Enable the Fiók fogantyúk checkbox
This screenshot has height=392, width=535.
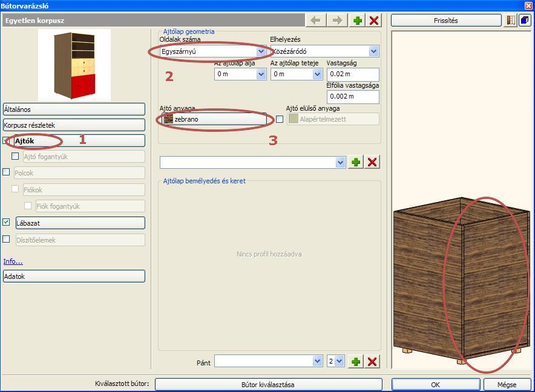[x=28, y=206]
